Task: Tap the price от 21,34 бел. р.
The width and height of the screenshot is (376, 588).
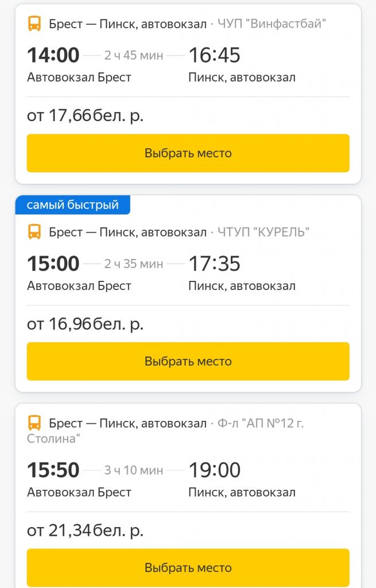Action: point(85,531)
